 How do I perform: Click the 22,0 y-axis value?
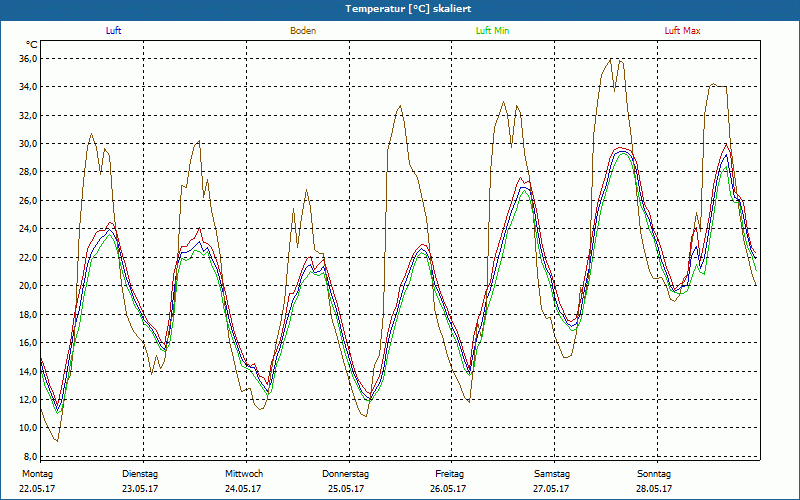(x=29, y=257)
